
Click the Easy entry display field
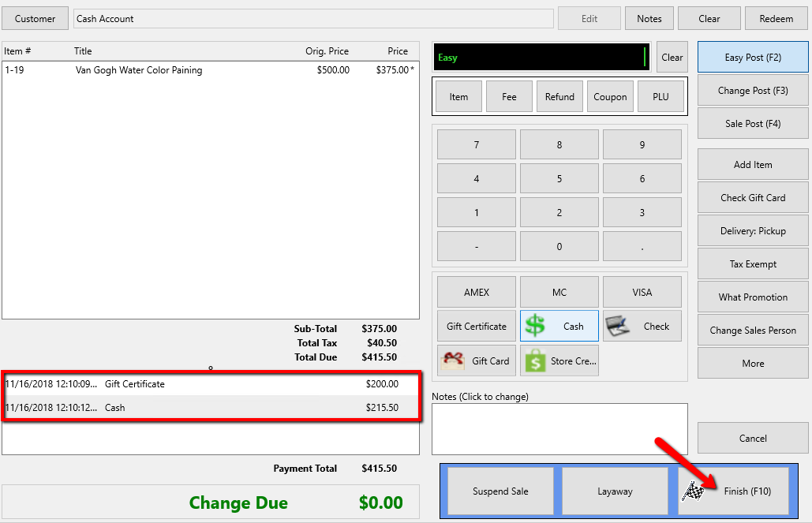[541, 57]
